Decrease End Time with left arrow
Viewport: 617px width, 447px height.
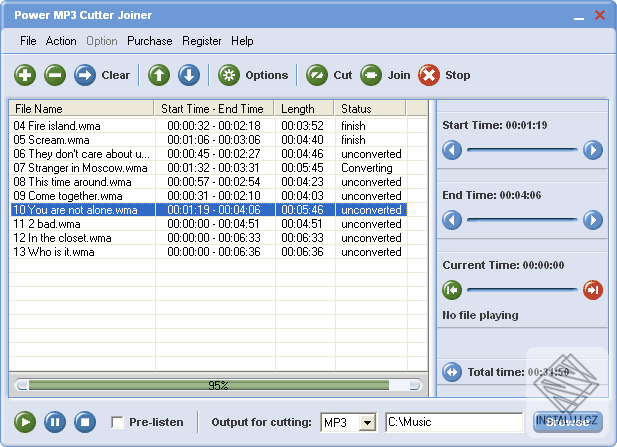(x=452, y=220)
